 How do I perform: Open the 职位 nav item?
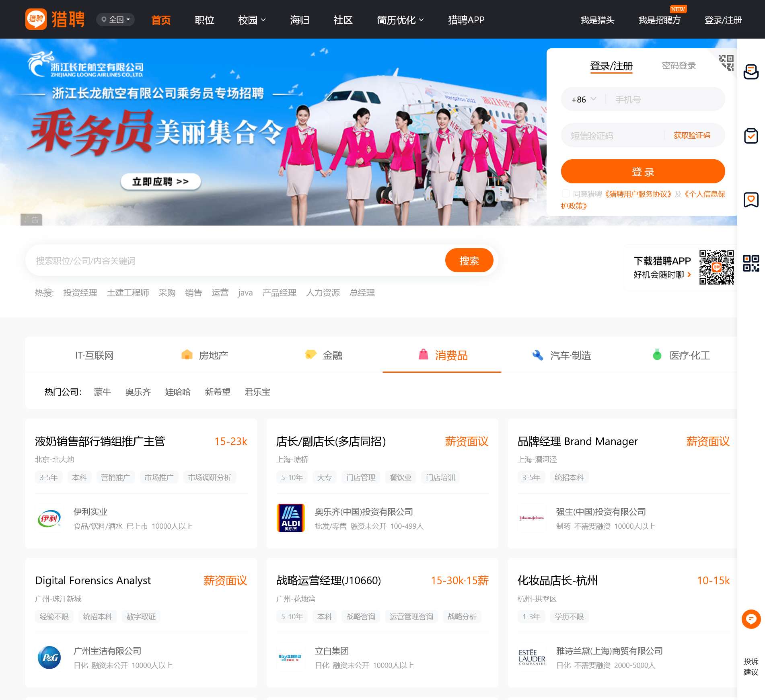(x=204, y=20)
